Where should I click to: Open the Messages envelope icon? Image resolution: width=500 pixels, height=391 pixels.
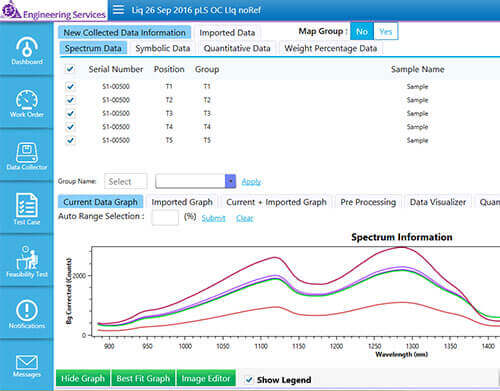(27, 362)
